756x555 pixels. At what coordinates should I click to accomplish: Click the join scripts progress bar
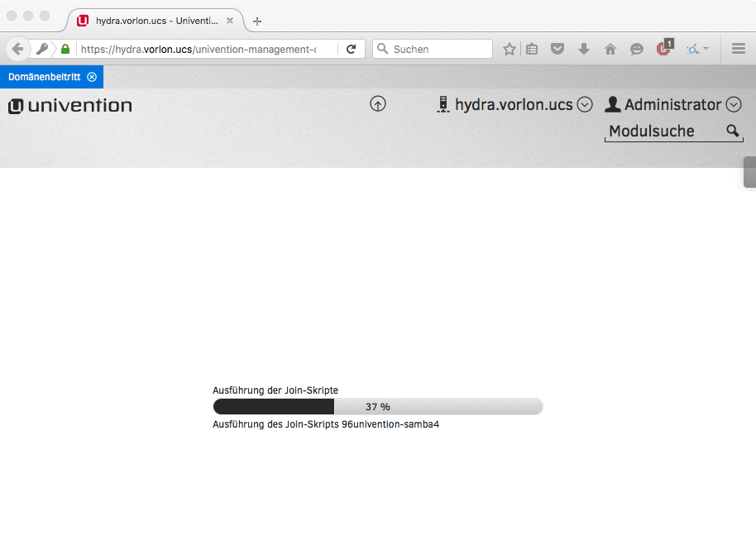[x=377, y=406]
